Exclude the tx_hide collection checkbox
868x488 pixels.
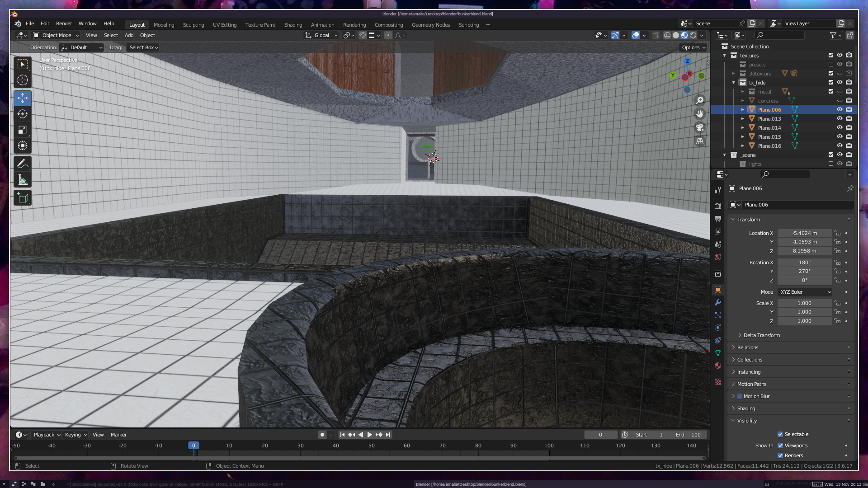point(830,83)
